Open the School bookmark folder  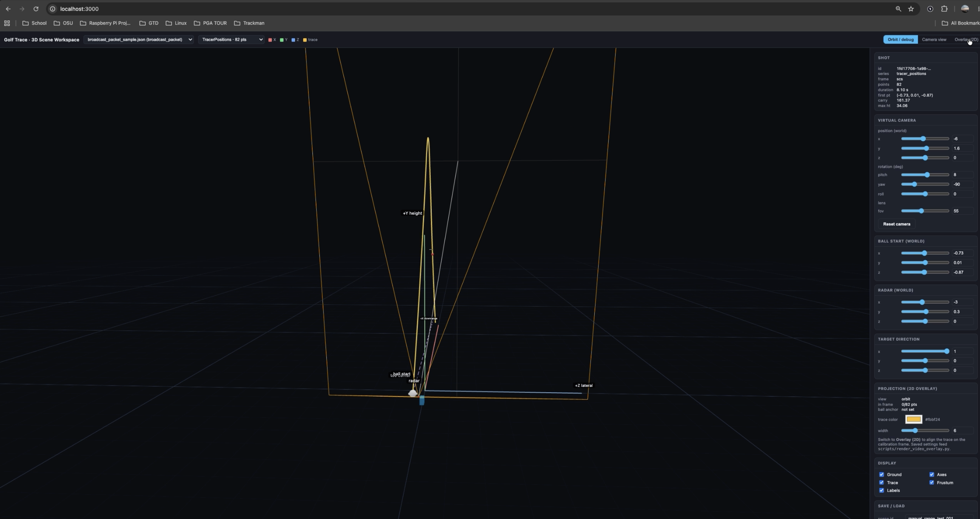[x=35, y=23]
